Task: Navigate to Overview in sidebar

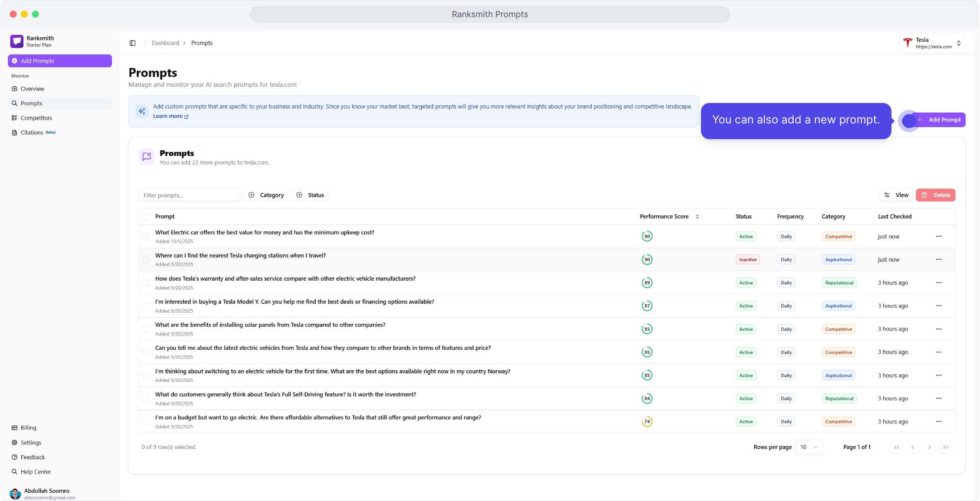Action: point(32,89)
